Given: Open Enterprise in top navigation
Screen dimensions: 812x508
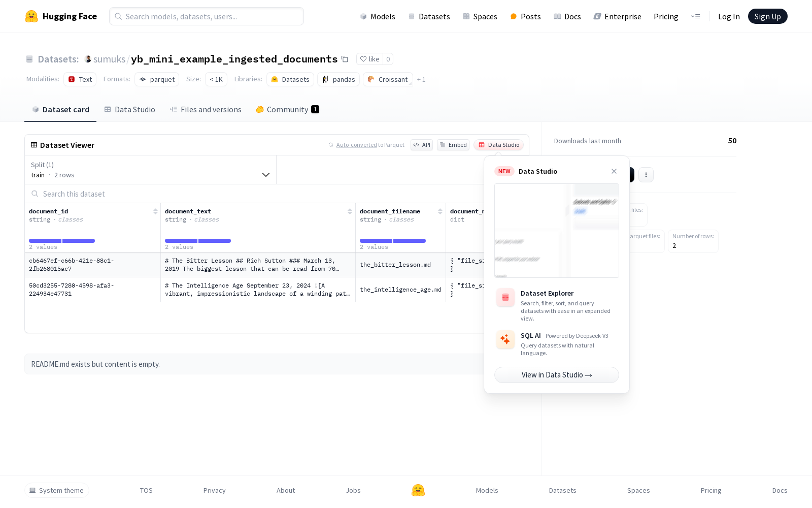Looking at the screenshot, I should 618,16.
